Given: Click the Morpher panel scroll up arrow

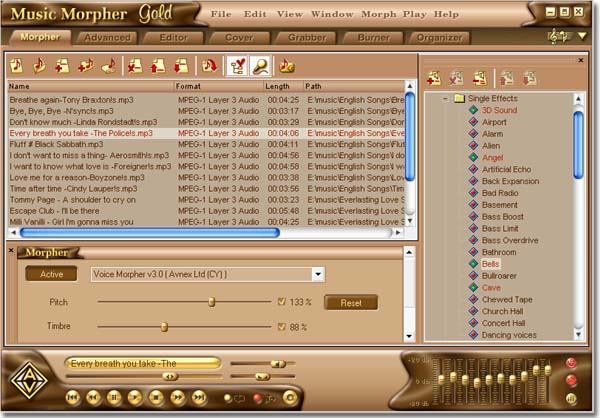Looking at the screenshot, I should pos(409,252).
